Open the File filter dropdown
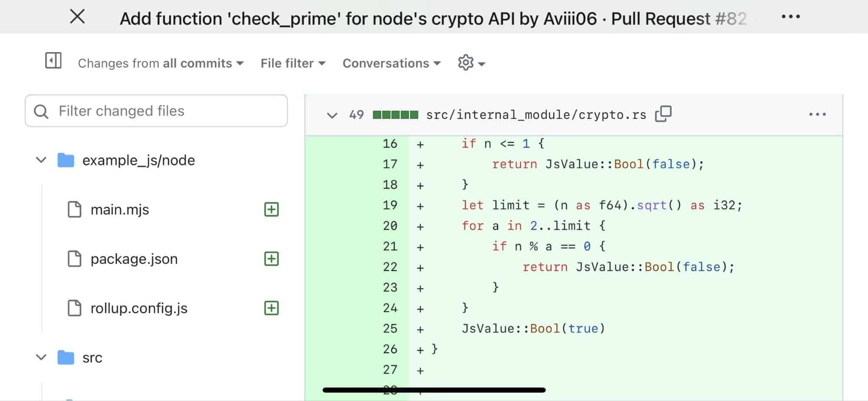868x401 pixels. tap(293, 63)
